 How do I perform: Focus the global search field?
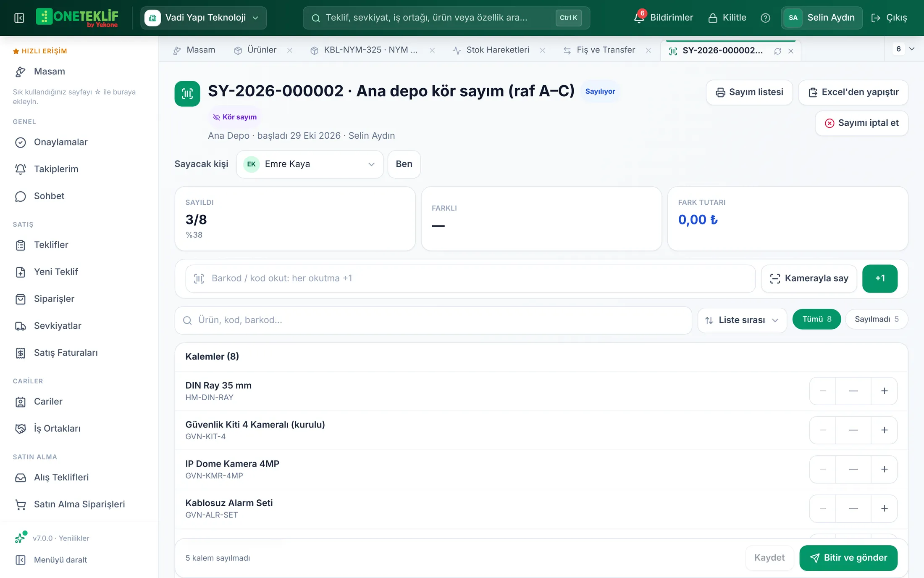(446, 18)
